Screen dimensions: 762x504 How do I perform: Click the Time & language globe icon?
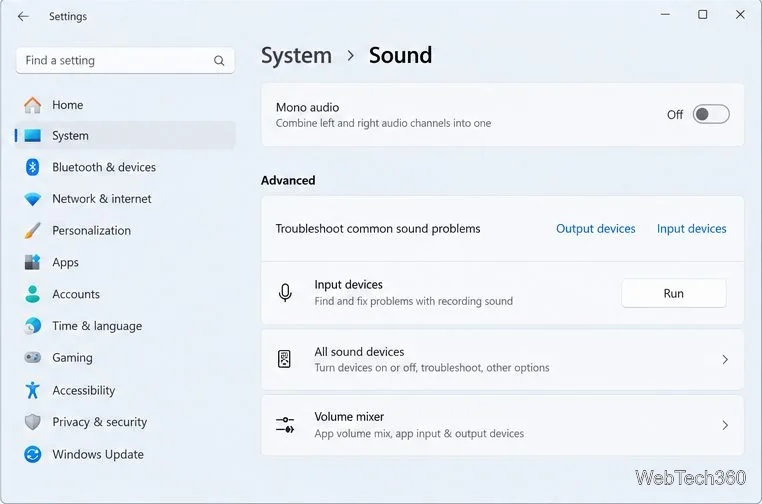[33, 326]
